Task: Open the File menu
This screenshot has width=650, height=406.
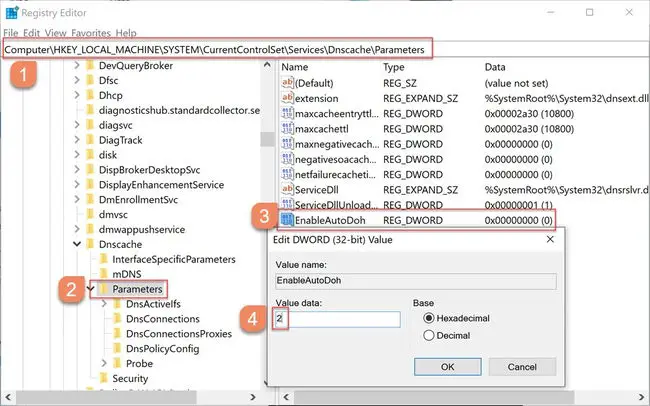Action: (11, 33)
